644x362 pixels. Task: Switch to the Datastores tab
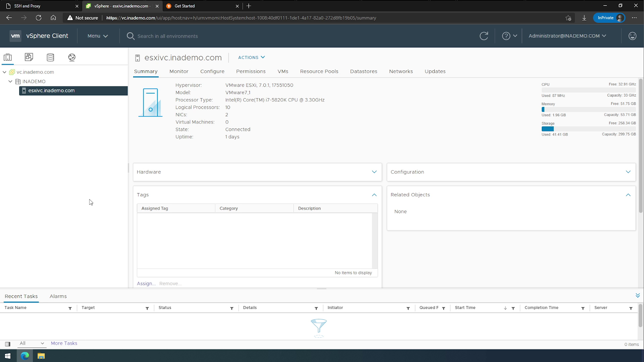[363, 71]
